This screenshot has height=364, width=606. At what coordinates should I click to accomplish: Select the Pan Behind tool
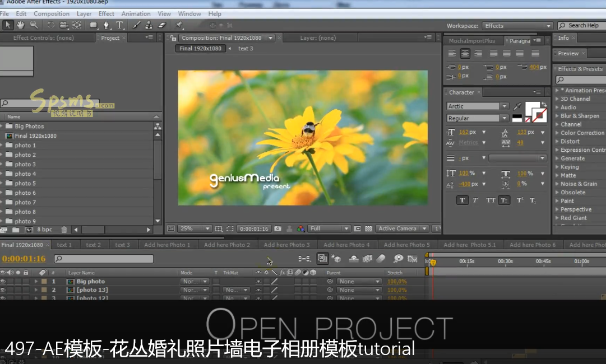77,25
